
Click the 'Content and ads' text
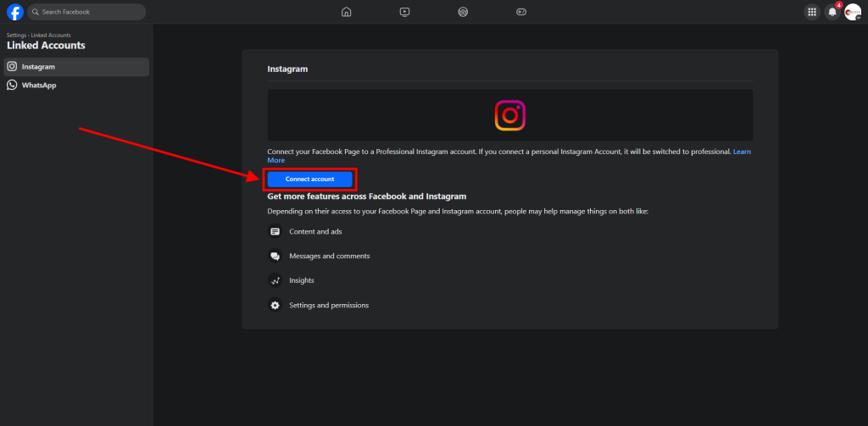315,232
